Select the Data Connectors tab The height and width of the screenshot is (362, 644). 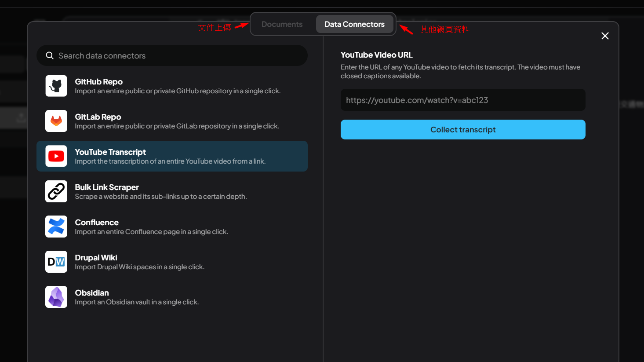pos(354,24)
